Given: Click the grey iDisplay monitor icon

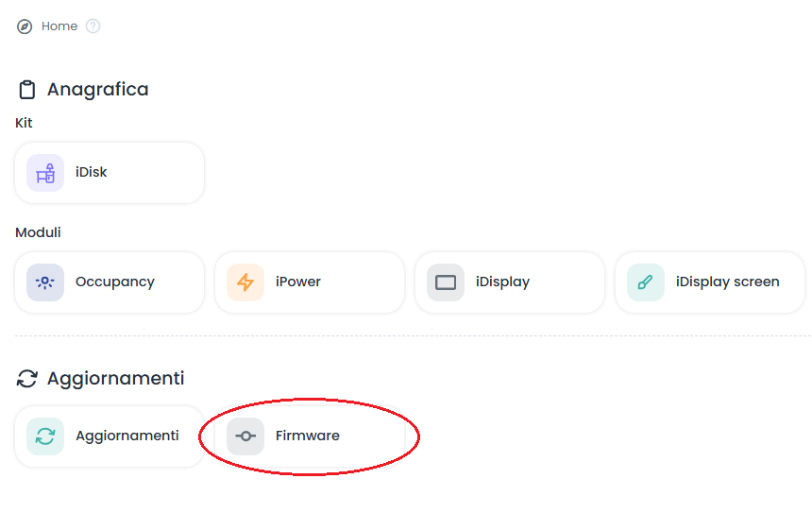Looking at the screenshot, I should pyautogui.click(x=446, y=282).
